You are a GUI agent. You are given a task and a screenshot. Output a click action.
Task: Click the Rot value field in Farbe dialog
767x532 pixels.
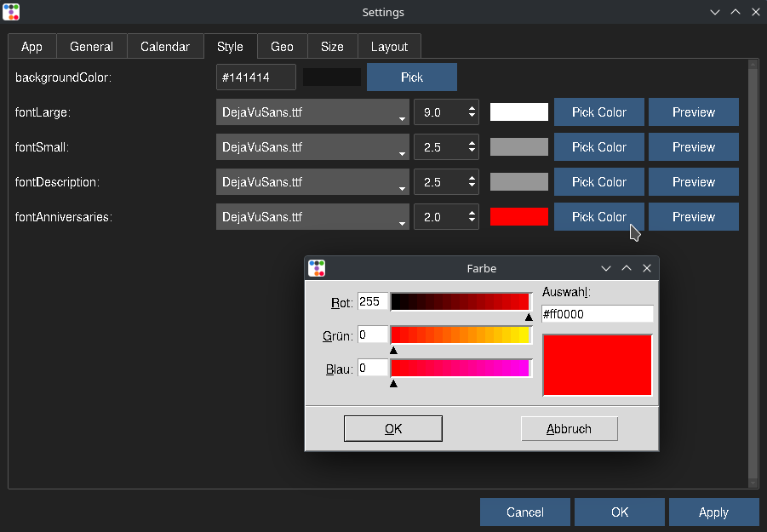373,301
